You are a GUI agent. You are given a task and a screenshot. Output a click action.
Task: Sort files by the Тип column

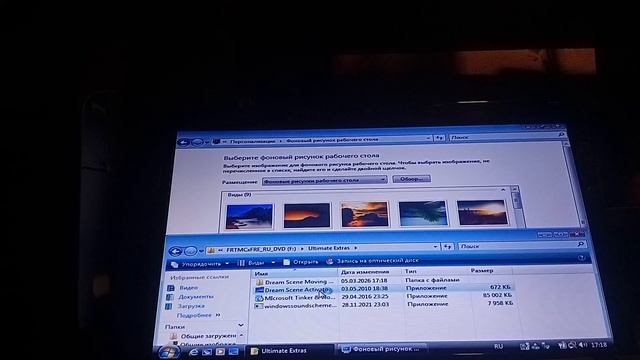coord(435,271)
